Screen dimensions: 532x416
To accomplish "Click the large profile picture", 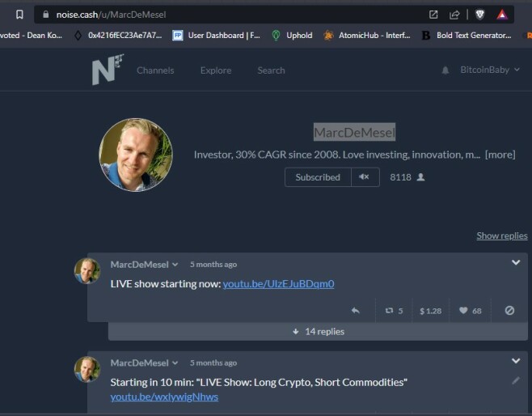I will click(x=136, y=155).
